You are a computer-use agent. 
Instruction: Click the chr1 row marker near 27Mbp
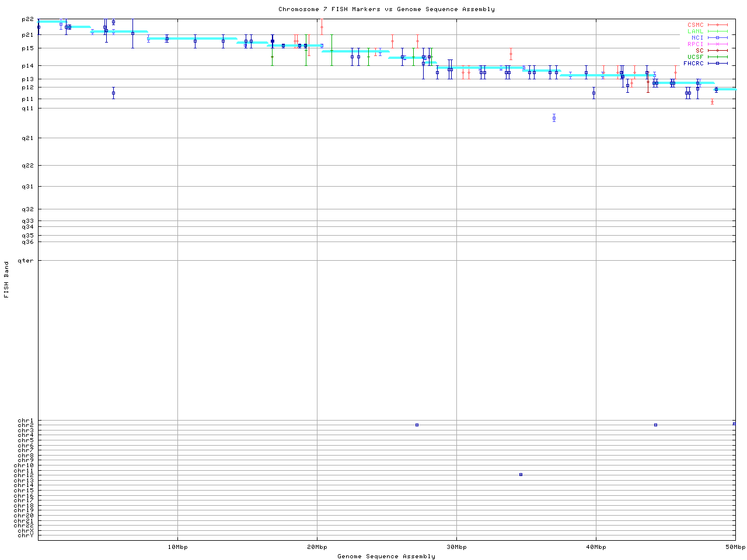coord(417,425)
